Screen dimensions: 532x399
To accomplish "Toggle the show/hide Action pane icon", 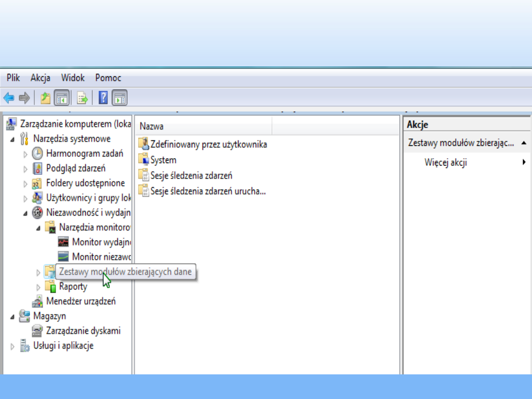I will [x=120, y=98].
